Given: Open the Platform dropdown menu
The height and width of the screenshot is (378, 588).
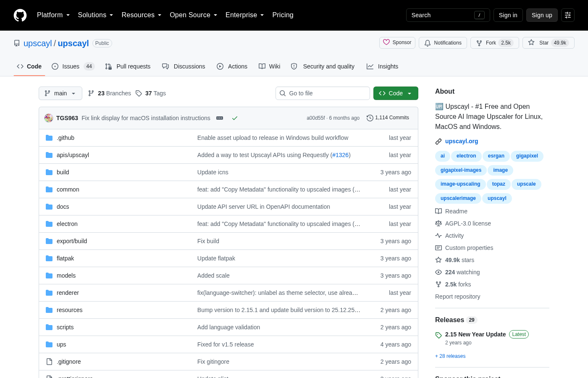Looking at the screenshot, I should click(53, 15).
